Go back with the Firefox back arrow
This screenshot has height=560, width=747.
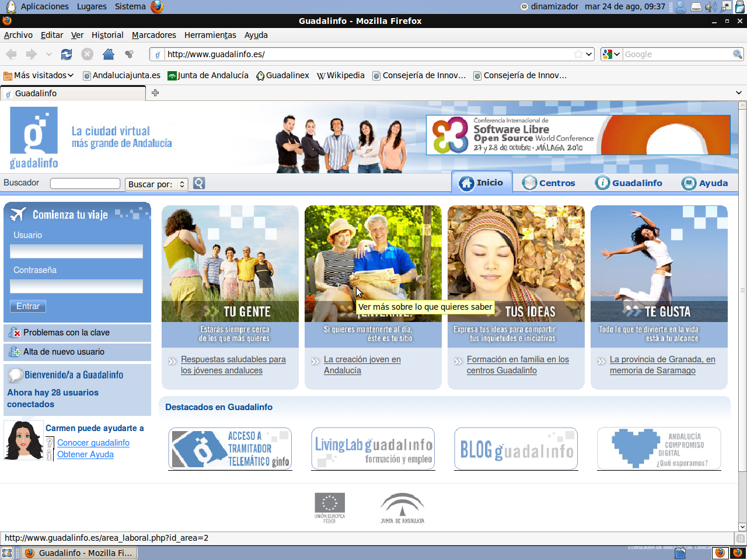[11, 54]
